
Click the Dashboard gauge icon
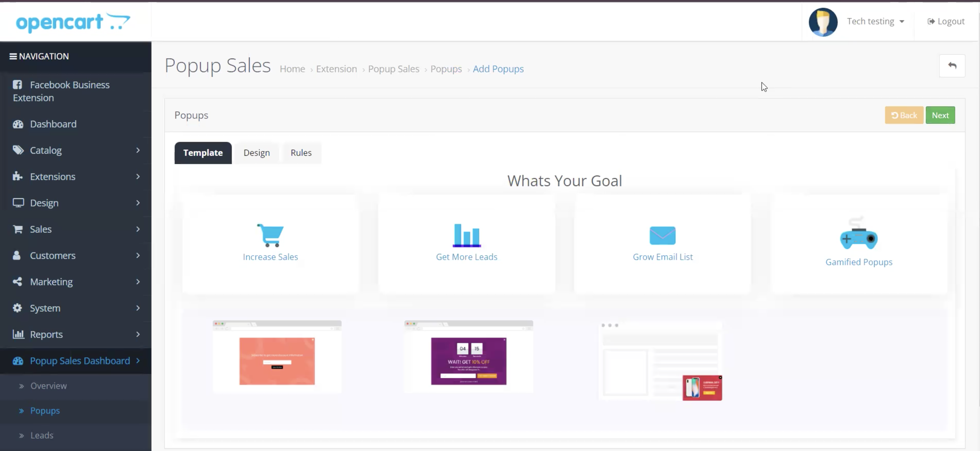pyautogui.click(x=18, y=124)
